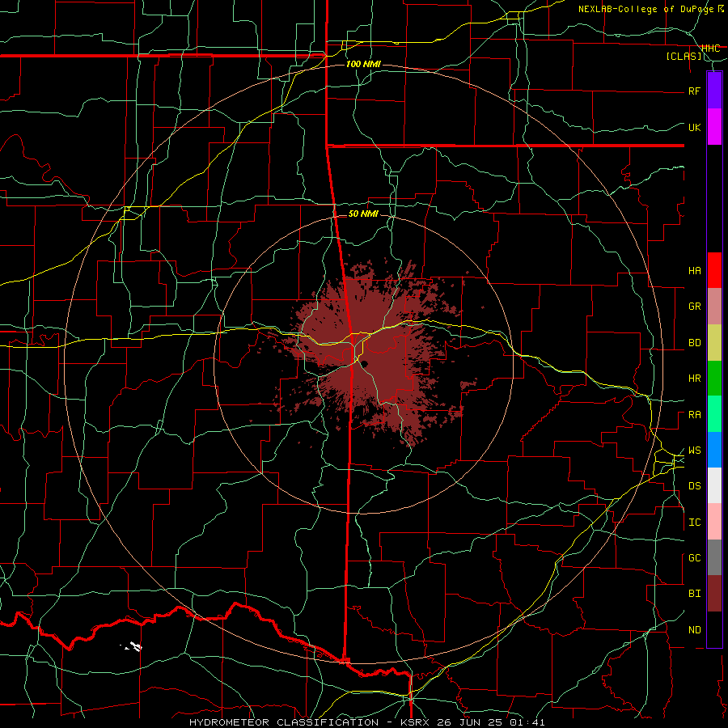Click the small black hole at radar center
The image size is (728, 728).
(x=365, y=364)
